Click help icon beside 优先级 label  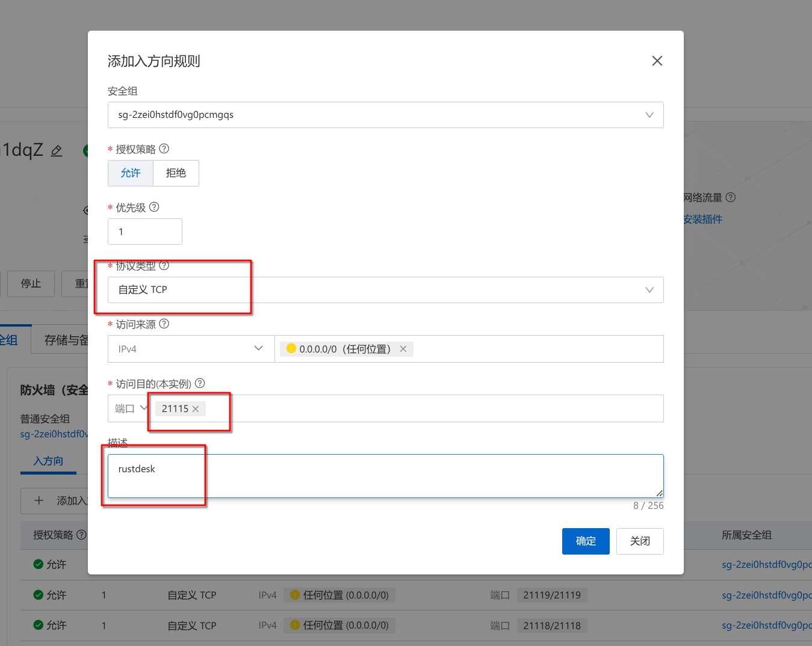(154, 207)
